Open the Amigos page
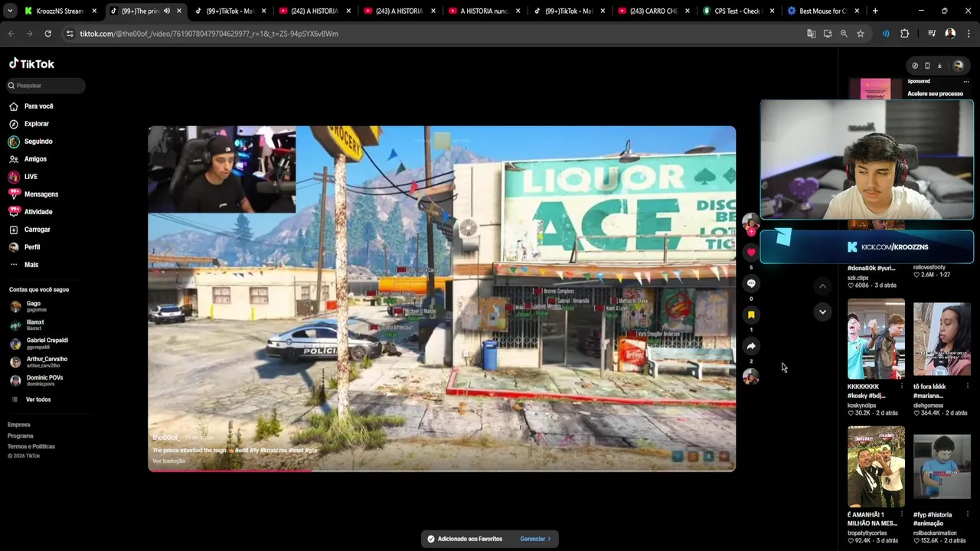The width and height of the screenshot is (980, 551). 28,159
